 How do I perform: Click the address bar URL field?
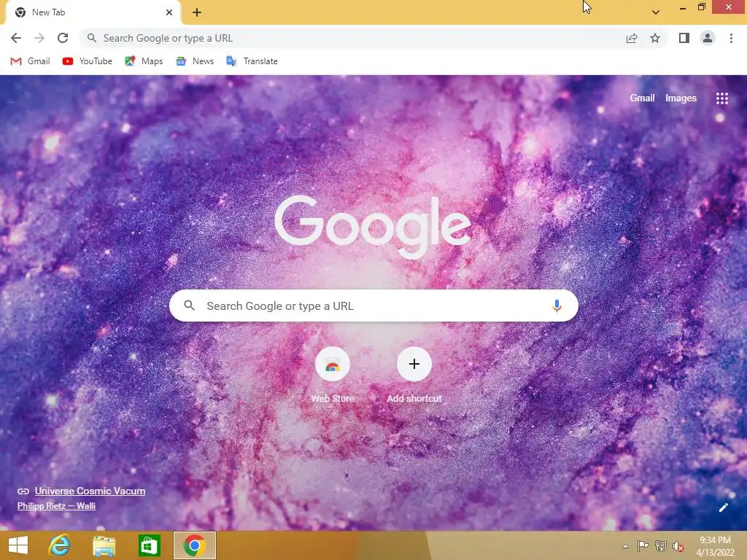coord(352,38)
